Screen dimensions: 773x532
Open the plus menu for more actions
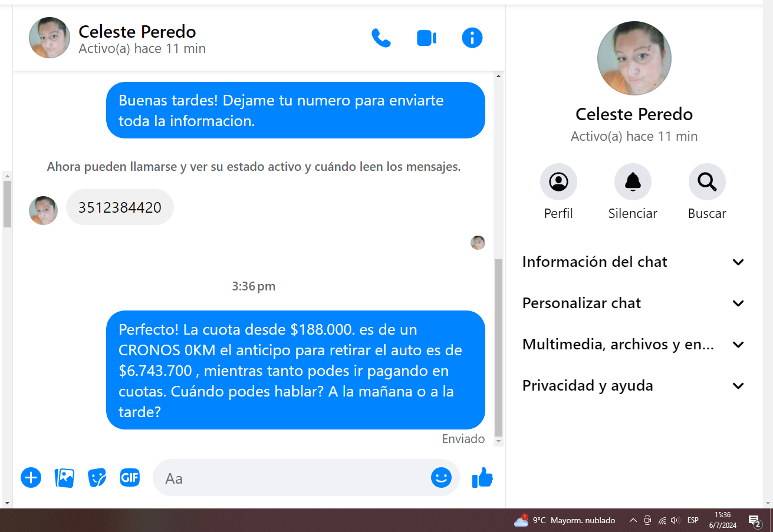tap(31, 477)
